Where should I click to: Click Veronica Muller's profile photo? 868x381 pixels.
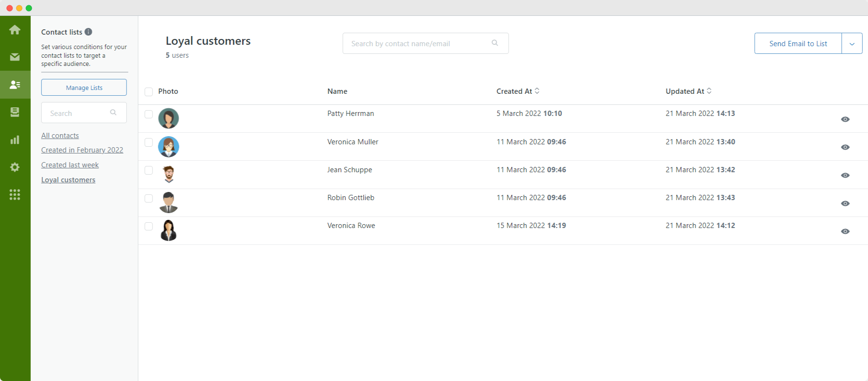pos(169,147)
